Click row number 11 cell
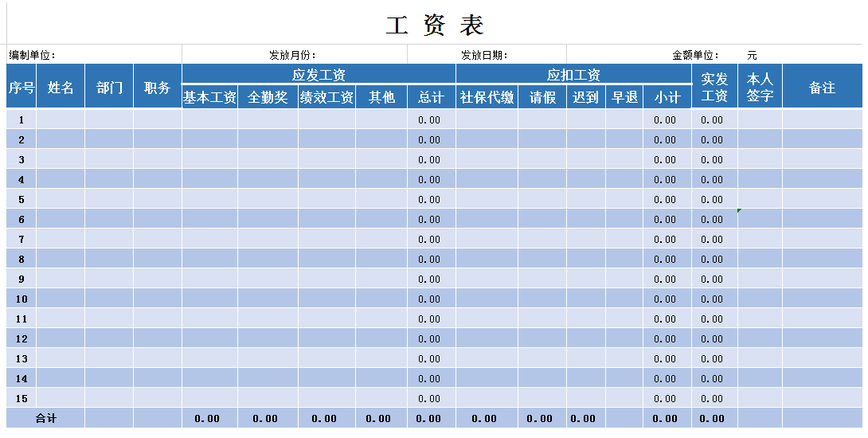The image size is (868, 438). 21,319
